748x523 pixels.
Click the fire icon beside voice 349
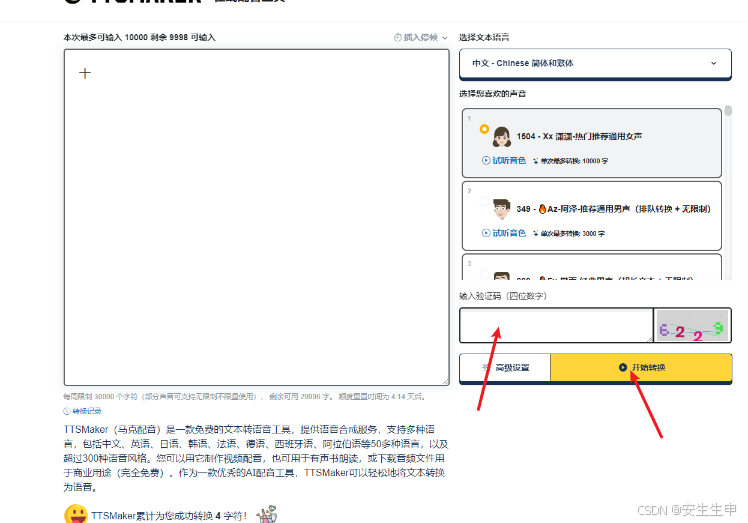pos(542,209)
